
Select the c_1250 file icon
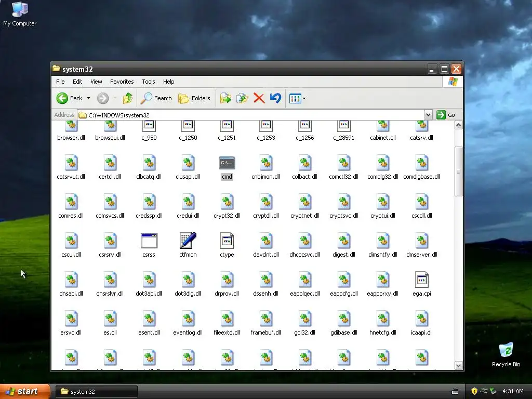point(188,126)
